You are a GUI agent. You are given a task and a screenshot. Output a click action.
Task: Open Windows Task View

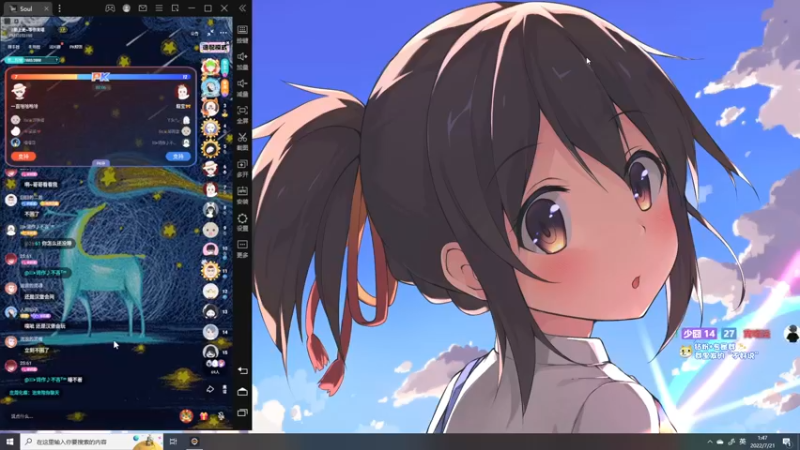point(173,442)
